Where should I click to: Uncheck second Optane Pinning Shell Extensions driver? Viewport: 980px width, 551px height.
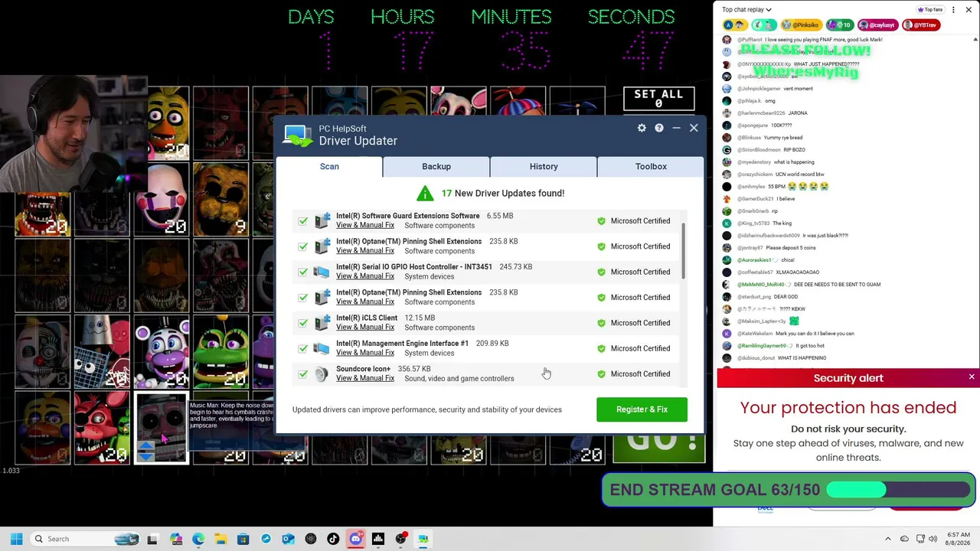(303, 298)
